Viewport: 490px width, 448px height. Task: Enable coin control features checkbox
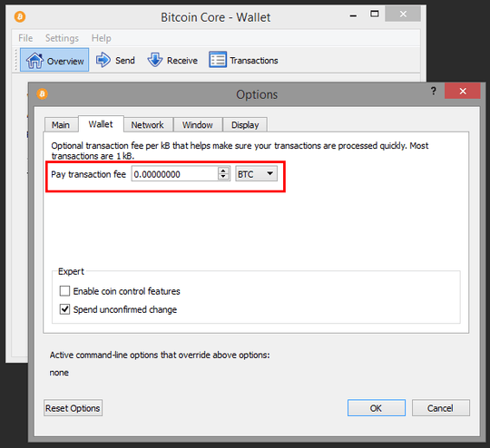click(64, 291)
